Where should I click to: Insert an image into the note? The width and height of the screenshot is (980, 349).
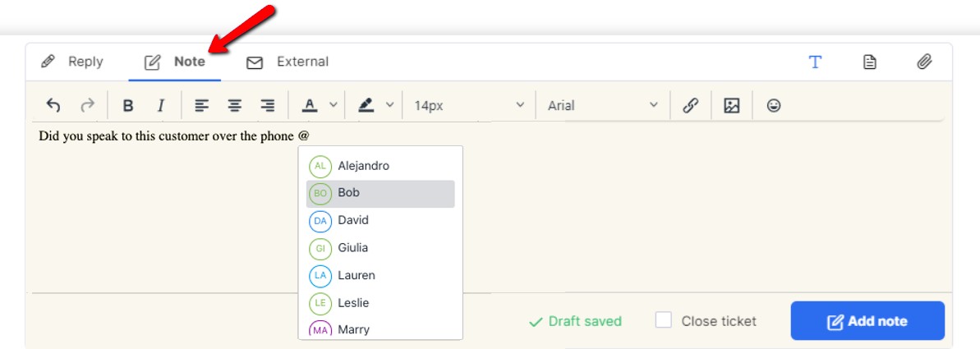coord(731,105)
